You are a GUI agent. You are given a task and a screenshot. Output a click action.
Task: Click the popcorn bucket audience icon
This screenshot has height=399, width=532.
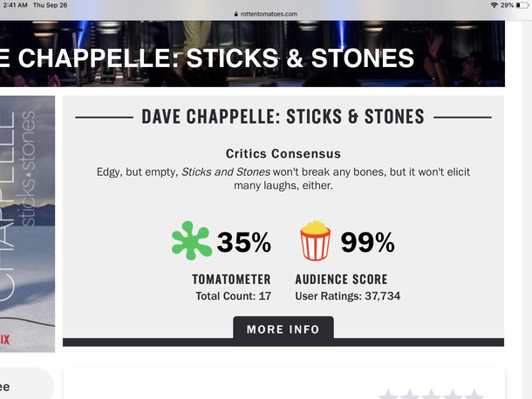(x=315, y=240)
